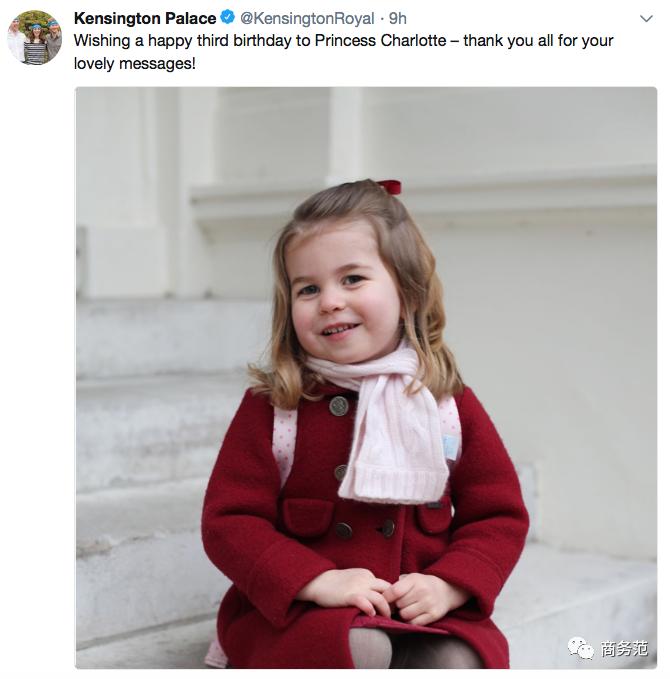The width and height of the screenshot is (670, 679).
Task: Click the WeChat logo watermark
Action: 580,648
